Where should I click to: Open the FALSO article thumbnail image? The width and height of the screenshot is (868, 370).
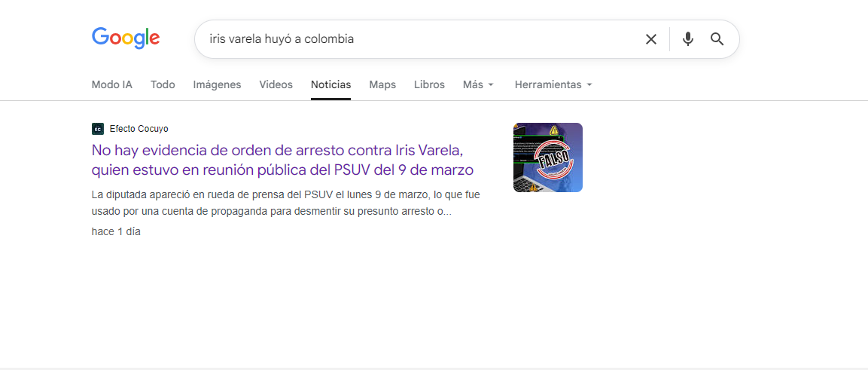coord(547,157)
